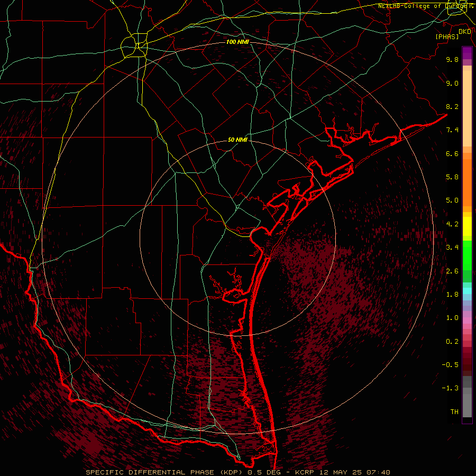Pick the gray color bar segment near TH
The width and height of the screenshot is (476, 476).
pyautogui.click(x=467, y=405)
